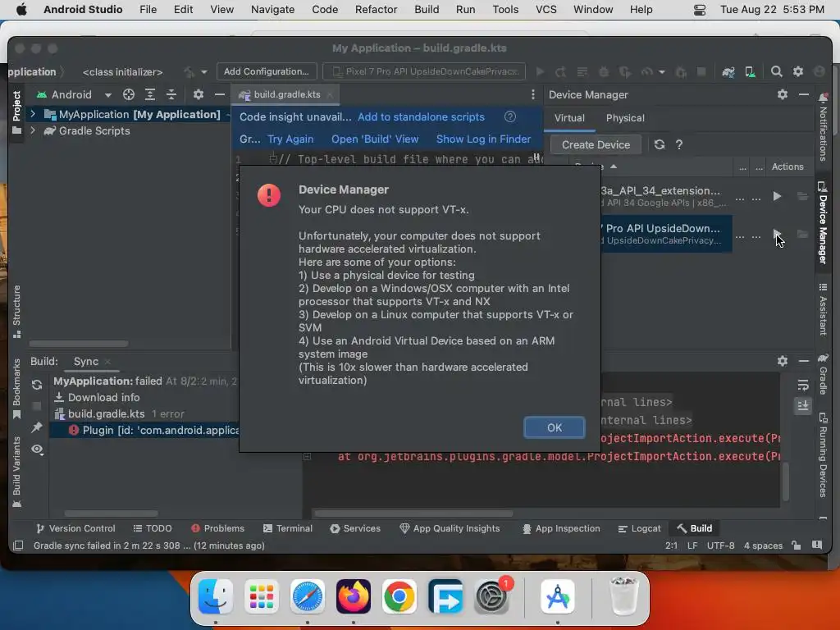Click Show Log in Finder

(x=483, y=139)
